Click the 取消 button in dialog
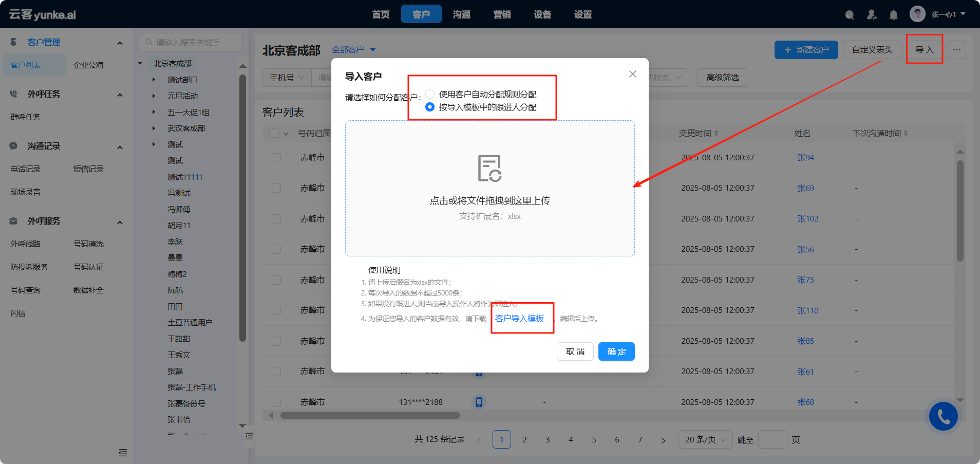980x464 pixels. pyautogui.click(x=575, y=351)
